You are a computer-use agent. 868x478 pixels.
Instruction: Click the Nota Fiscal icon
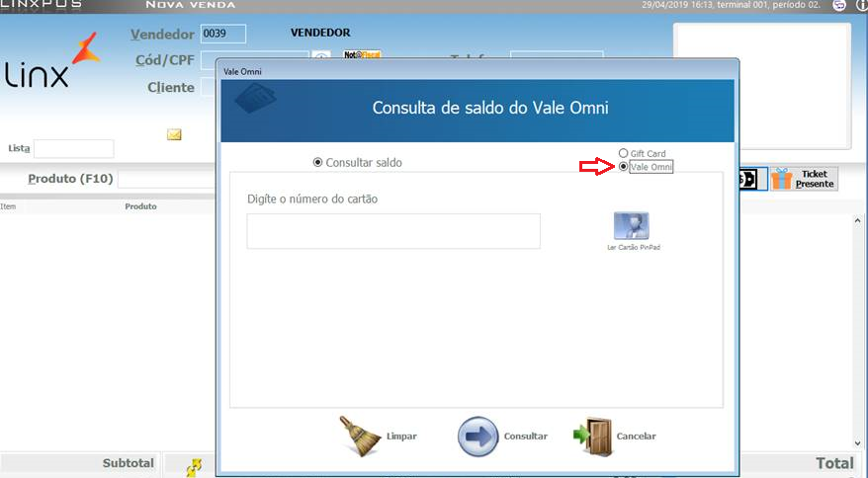click(x=362, y=54)
